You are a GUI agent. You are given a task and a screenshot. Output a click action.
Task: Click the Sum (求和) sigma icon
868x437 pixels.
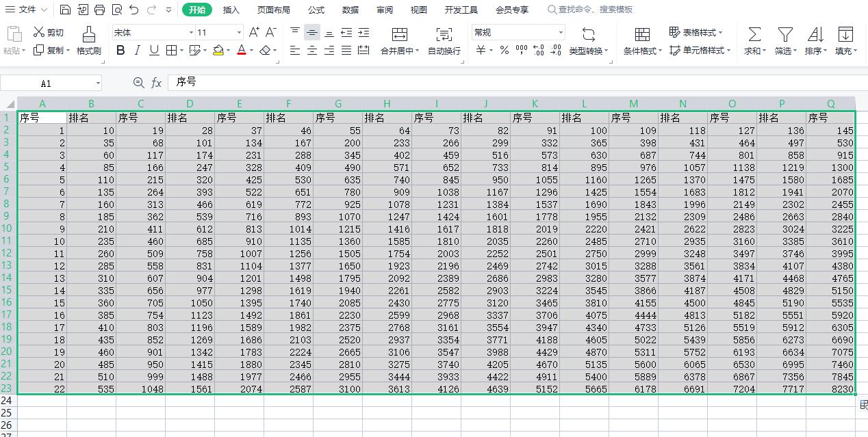754,34
